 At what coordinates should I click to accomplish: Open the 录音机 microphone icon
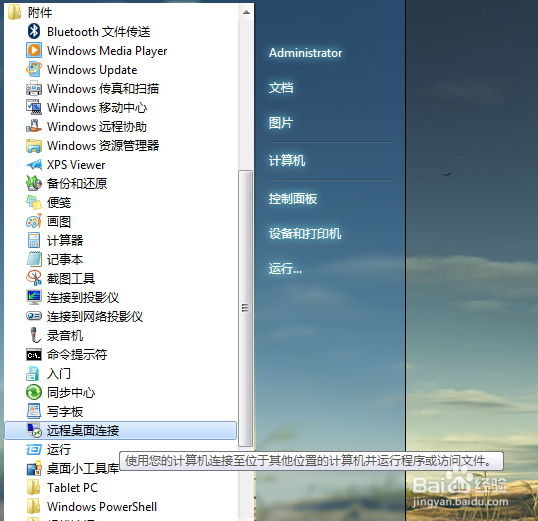click(x=34, y=335)
